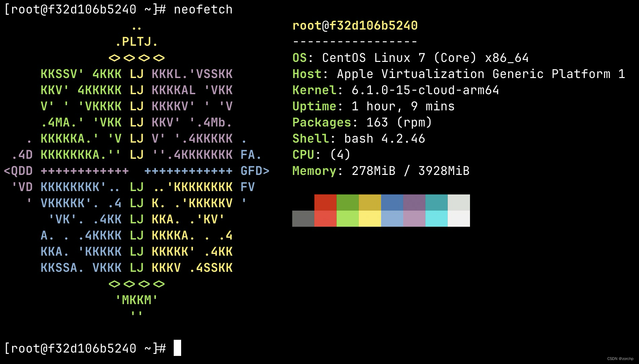This screenshot has width=639, height=364.
Task: Click the 'MKKM' text in the ASCII logo
Action: [136, 300]
